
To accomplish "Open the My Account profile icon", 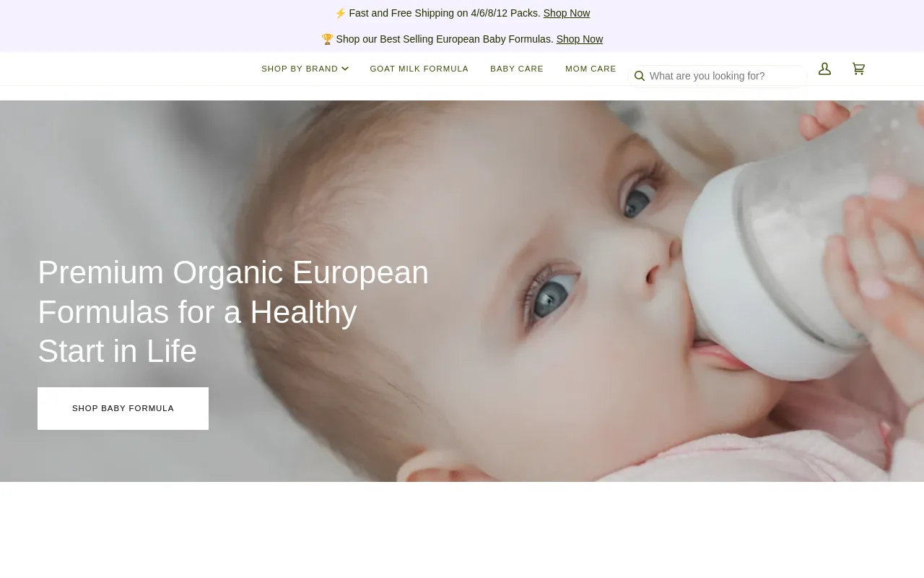I will point(824,69).
